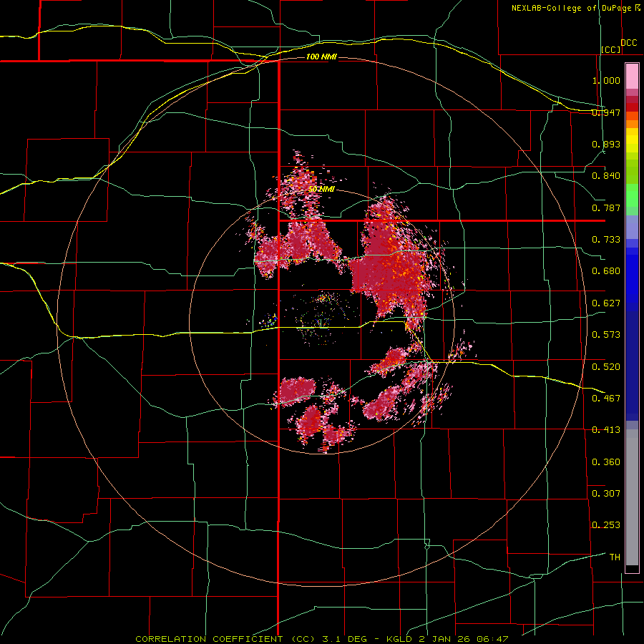Select the 0.520 legend value
The image size is (644, 644).
pyautogui.click(x=606, y=367)
